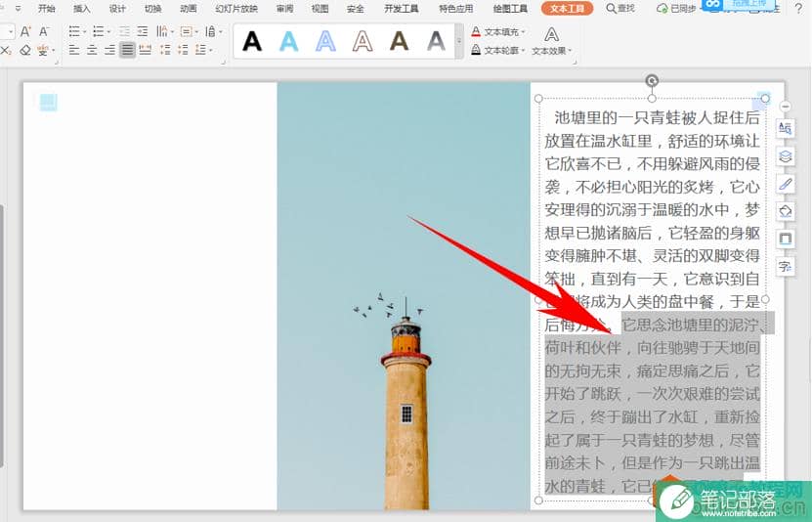Screen dimensions: 812x522
Task: Open the bullet list style dropdown arrow
Action: click(x=85, y=32)
